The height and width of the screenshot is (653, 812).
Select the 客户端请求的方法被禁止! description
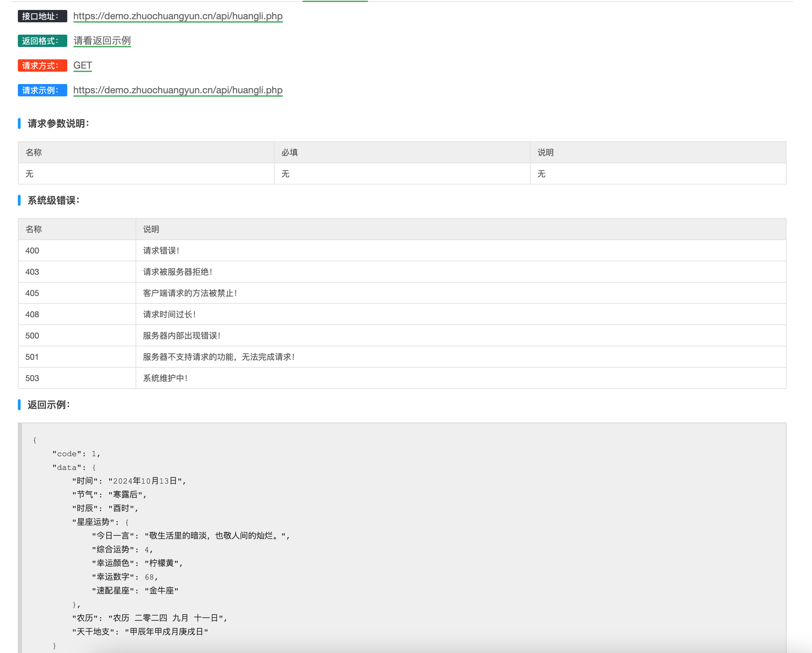pyautogui.click(x=190, y=293)
